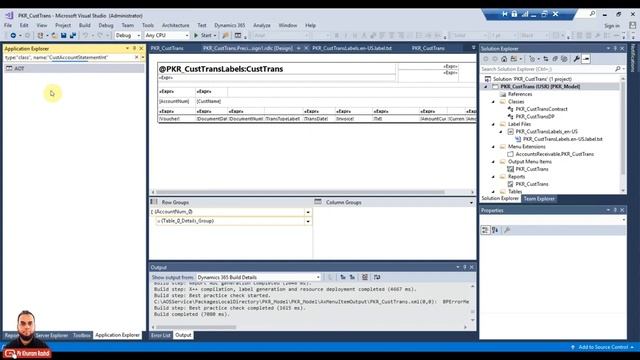This screenshot has width=640, height=360.
Task: Click the Output panel horizontal scrollbar
Action: point(196,327)
